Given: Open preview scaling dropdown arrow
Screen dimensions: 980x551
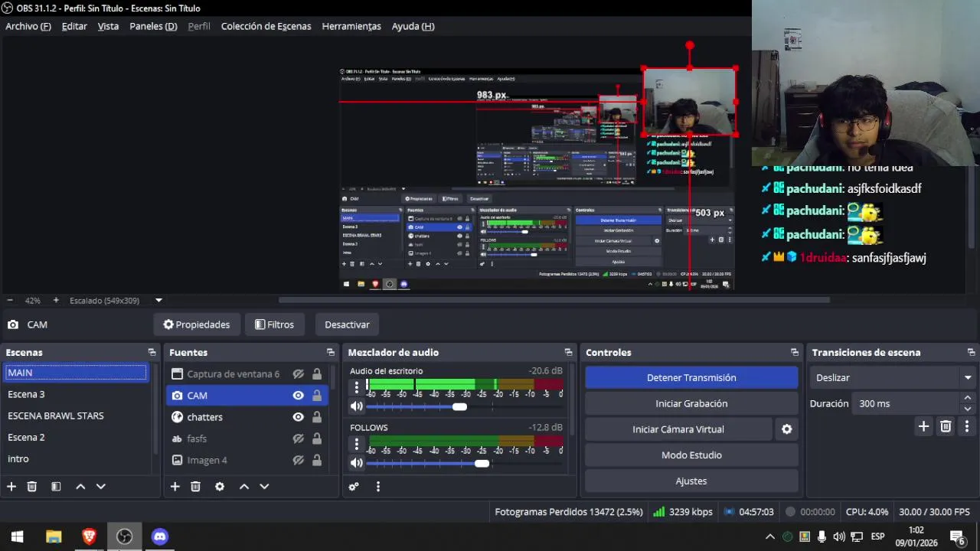Looking at the screenshot, I should 158,301.
